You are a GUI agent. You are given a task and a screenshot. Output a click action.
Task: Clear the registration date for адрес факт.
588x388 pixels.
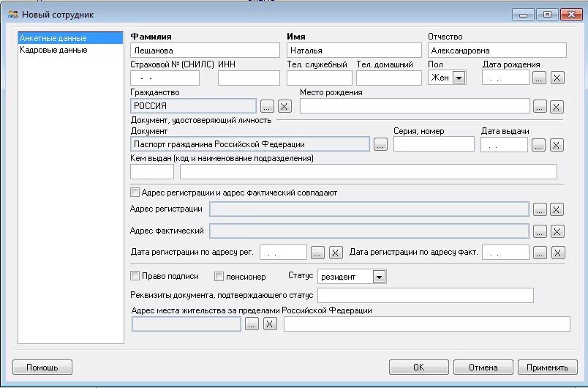click(x=557, y=253)
